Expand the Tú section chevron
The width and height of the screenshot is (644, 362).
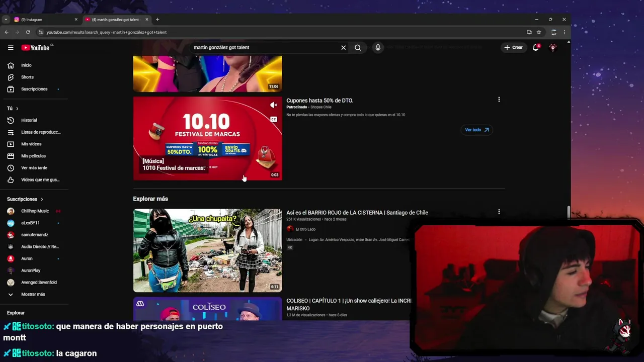click(x=17, y=109)
